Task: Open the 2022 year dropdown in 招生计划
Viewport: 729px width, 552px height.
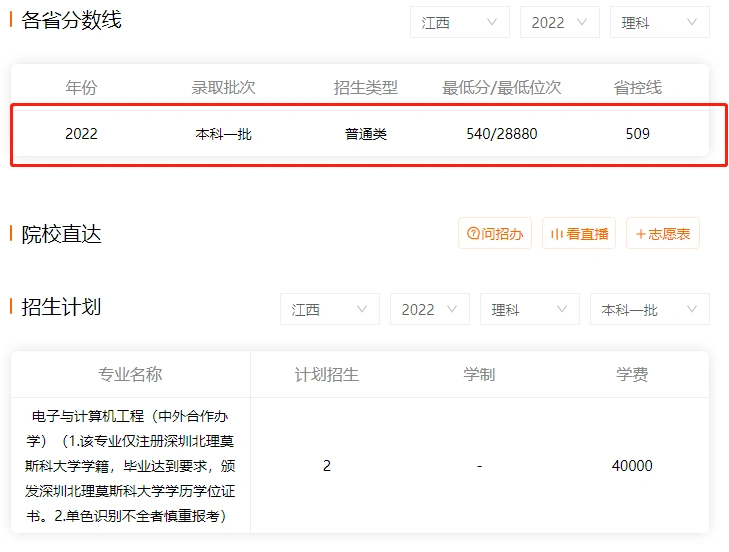Action: point(430,309)
